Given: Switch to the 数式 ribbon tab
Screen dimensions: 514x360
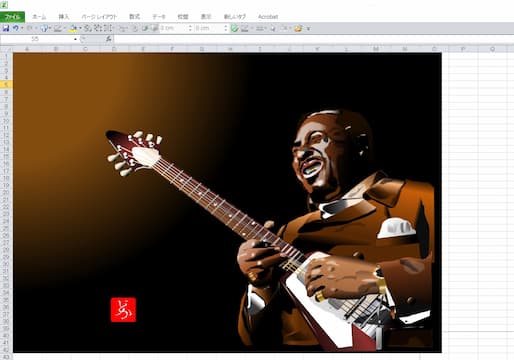Looking at the screenshot, I should tap(135, 17).
